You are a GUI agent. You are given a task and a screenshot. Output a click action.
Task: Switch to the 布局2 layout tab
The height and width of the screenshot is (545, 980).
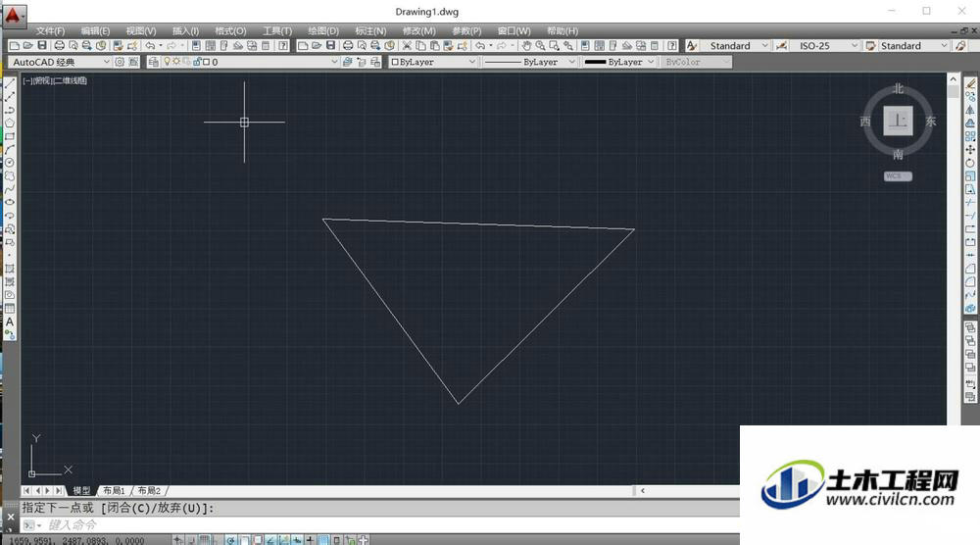pyautogui.click(x=149, y=491)
